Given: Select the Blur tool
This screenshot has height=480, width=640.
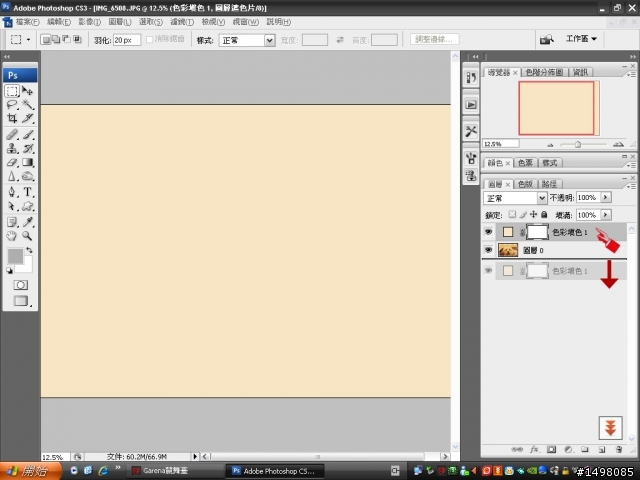Looking at the screenshot, I should point(12,176).
